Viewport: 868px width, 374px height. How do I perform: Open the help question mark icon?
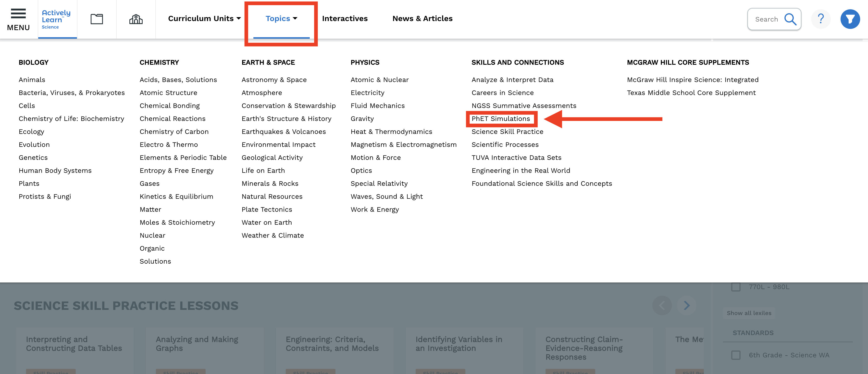click(821, 19)
